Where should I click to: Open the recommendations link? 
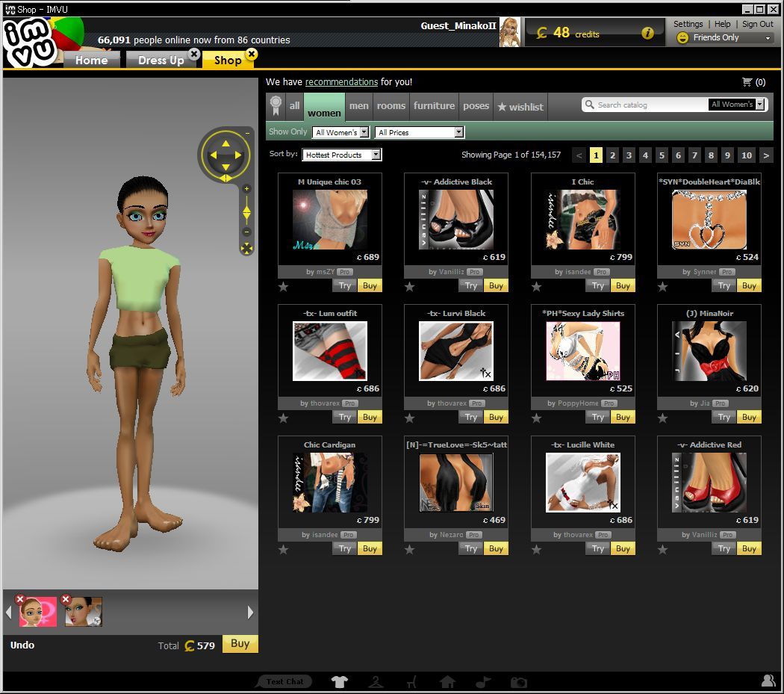tap(341, 81)
